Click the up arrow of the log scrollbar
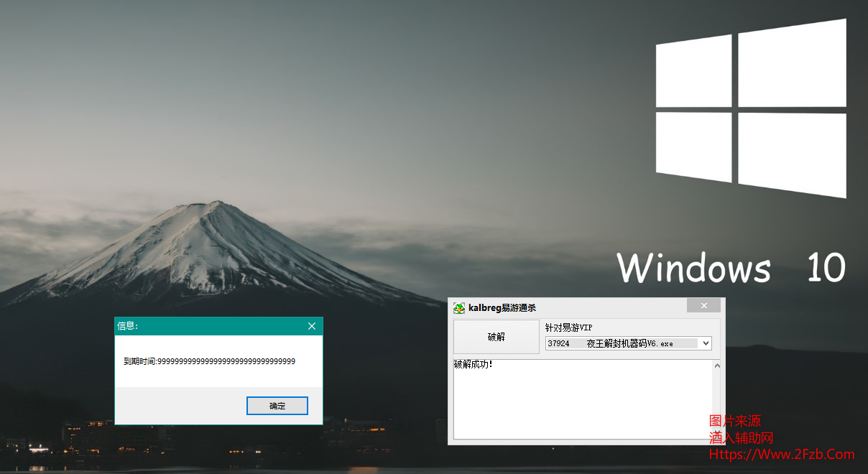 coord(716,366)
